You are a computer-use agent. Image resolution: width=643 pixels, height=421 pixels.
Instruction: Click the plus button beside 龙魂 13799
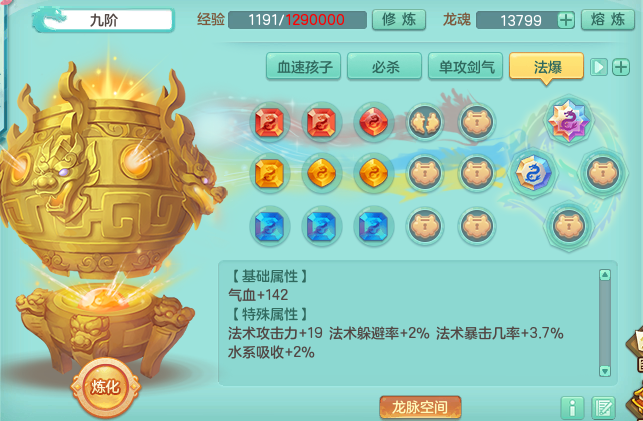(x=566, y=20)
